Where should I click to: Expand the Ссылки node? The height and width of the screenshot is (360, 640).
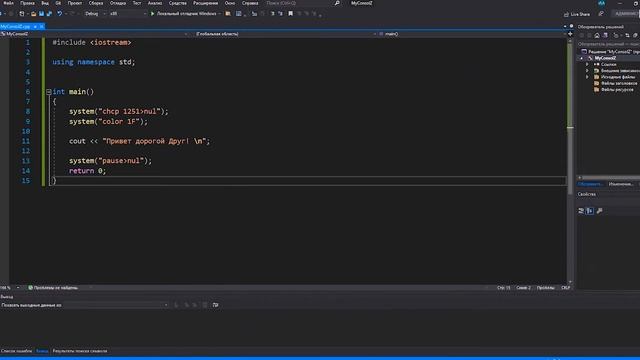click(x=587, y=64)
